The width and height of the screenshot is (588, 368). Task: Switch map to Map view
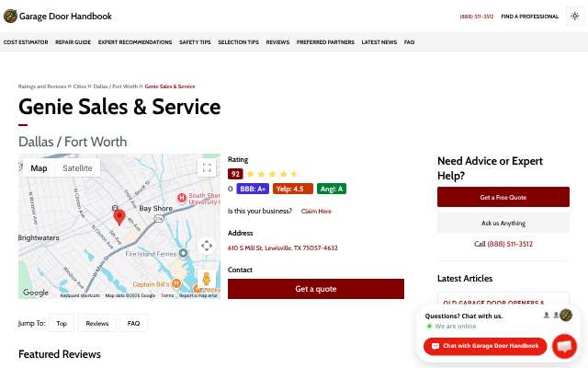click(x=39, y=168)
